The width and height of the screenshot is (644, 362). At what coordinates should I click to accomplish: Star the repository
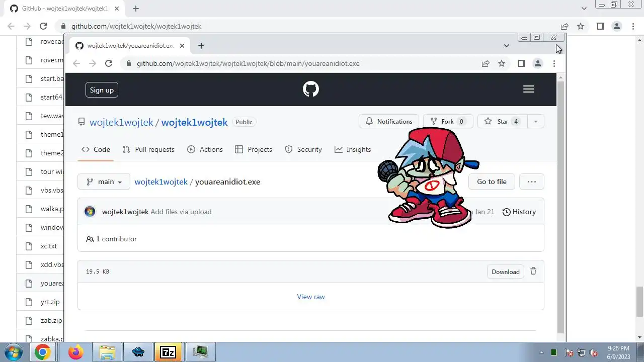(502, 121)
